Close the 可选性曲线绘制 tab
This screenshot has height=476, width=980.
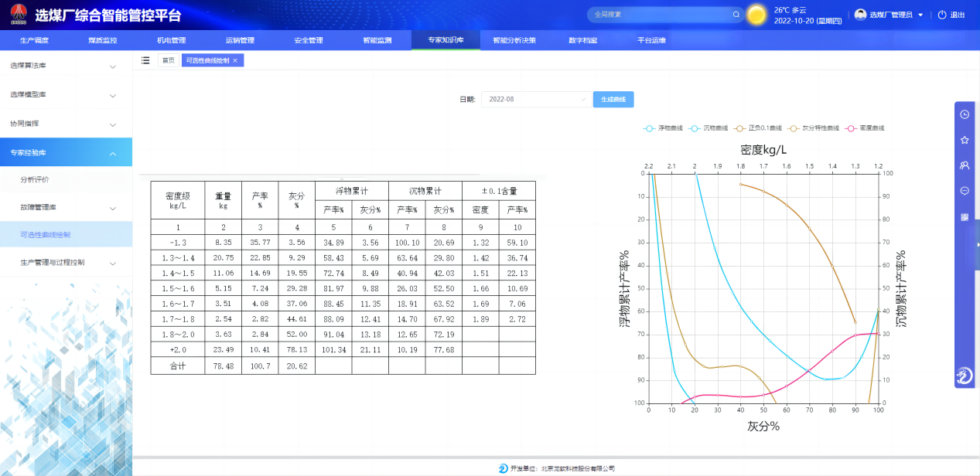pyautogui.click(x=235, y=60)
